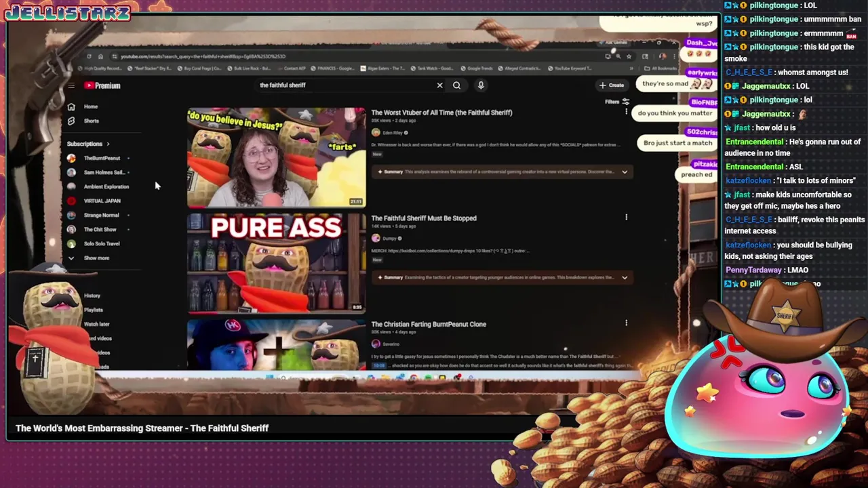Screen dimensions: 868x488
Task: Click the magnifier search button
Action: click(456, 85)
